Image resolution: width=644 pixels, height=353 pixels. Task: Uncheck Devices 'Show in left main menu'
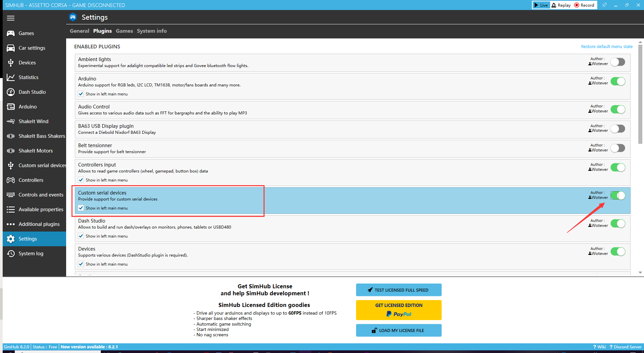[x=81, y=264]
